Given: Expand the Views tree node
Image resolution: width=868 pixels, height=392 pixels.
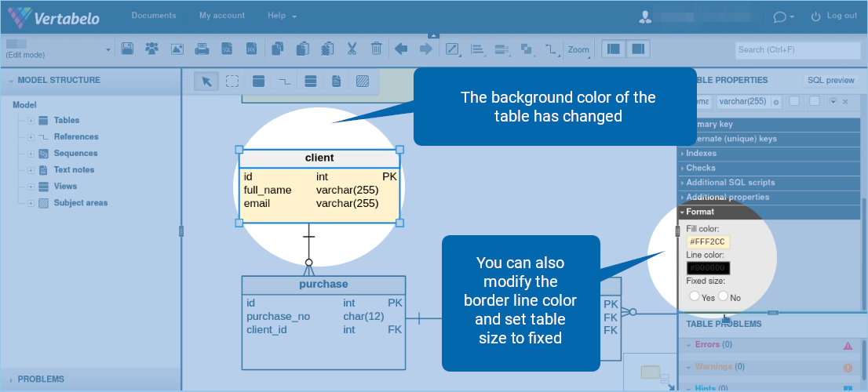Looking at the screenshot, I should click(31, 187).
